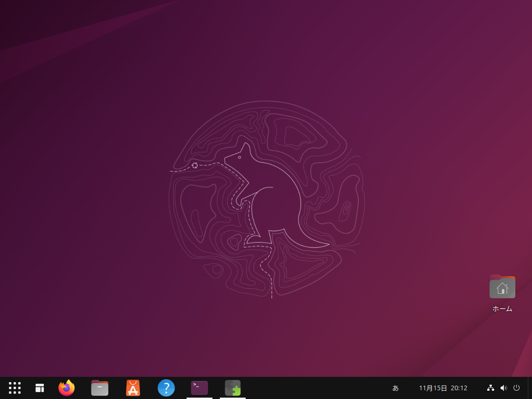Viewport: 532px width, 399px height.
Task: Open the orange App Center icon
Action: click(133, 388)
